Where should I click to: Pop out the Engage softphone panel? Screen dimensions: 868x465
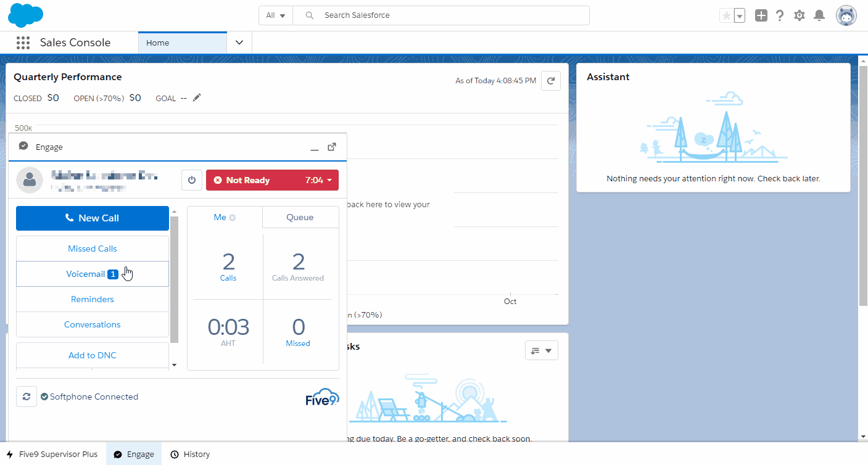[332, 147]
